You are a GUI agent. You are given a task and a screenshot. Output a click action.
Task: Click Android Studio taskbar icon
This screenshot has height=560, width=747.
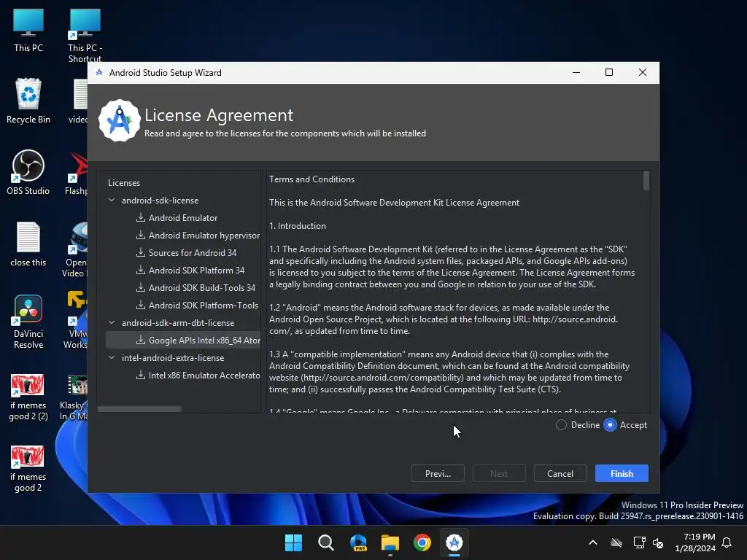(x=454, y=542)
